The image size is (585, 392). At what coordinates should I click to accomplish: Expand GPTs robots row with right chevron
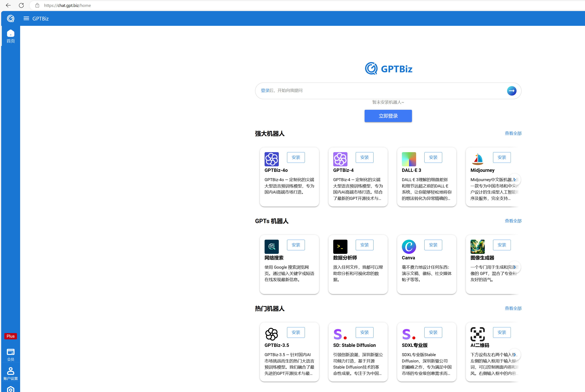(514, 267)
